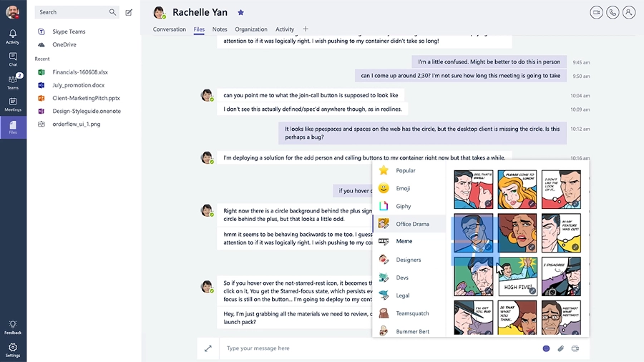Viewport: 644px width, 362px height.
Task: Expand the message compose box
Action: (208, 348)
